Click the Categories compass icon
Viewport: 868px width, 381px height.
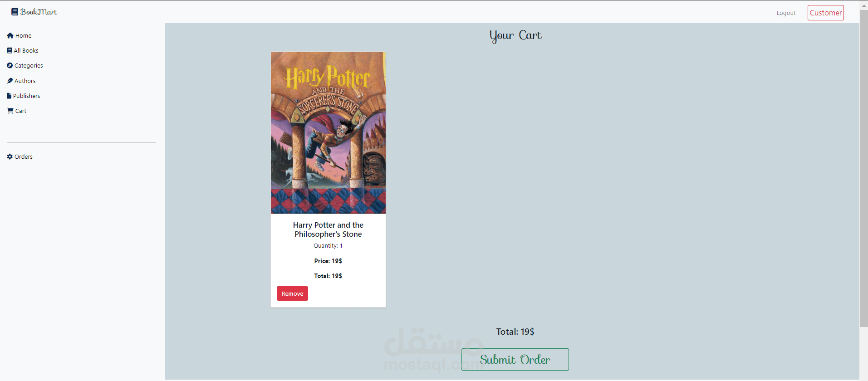[x=10, y=65]
